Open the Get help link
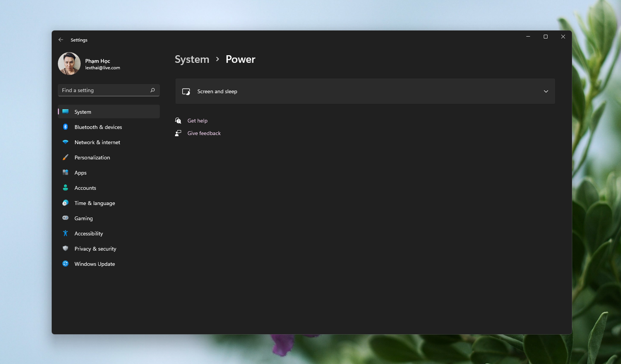Viewport: 621px width, 364px height. click(197, 121)
